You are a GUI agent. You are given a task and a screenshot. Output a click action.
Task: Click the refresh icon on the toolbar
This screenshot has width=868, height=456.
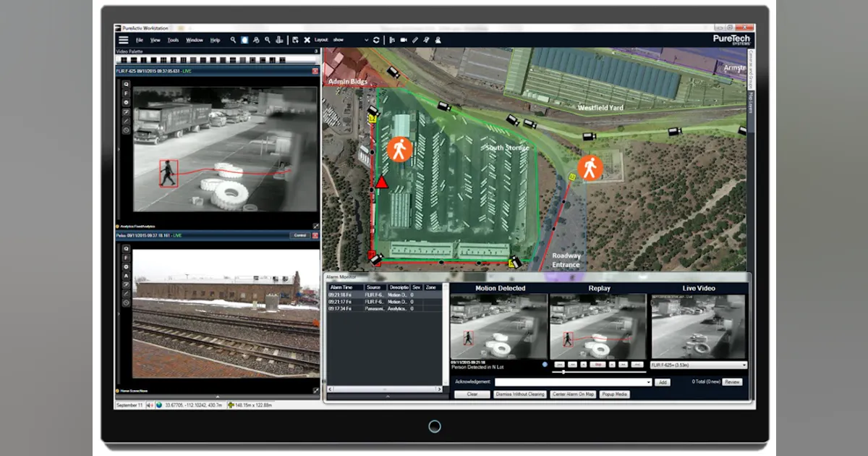(375, 40)
